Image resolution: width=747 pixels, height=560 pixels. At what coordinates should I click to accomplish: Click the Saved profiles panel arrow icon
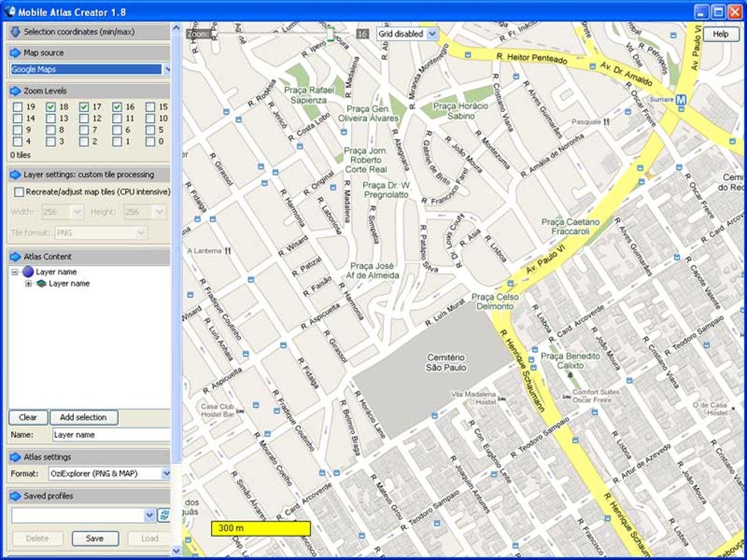coord(15,496)
